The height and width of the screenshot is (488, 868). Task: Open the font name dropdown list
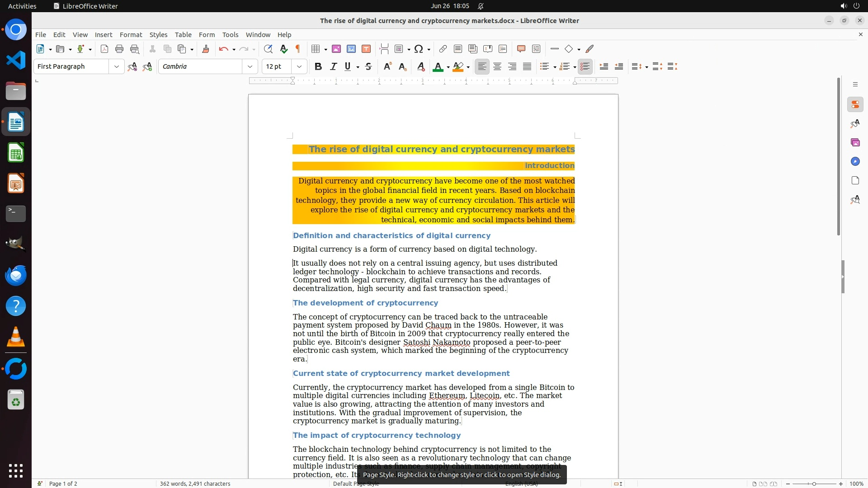point(250,67)
